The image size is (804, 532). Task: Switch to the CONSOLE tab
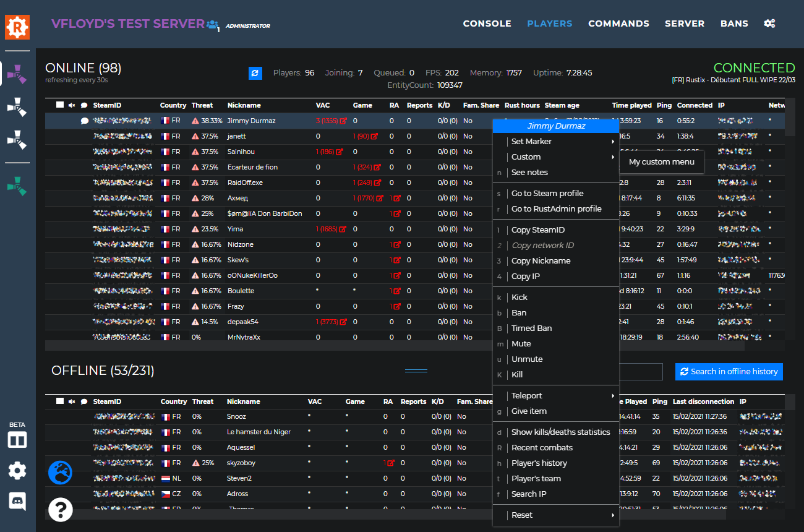coord(487,24)
